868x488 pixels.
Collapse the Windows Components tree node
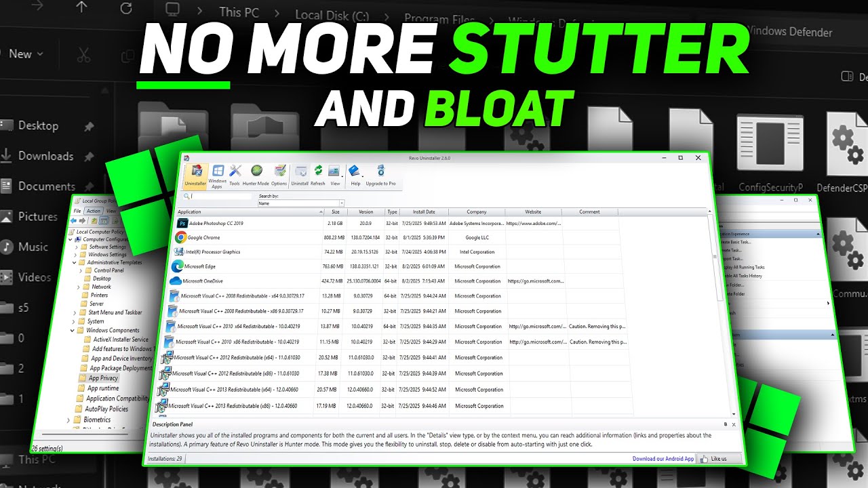pos(73,331)
